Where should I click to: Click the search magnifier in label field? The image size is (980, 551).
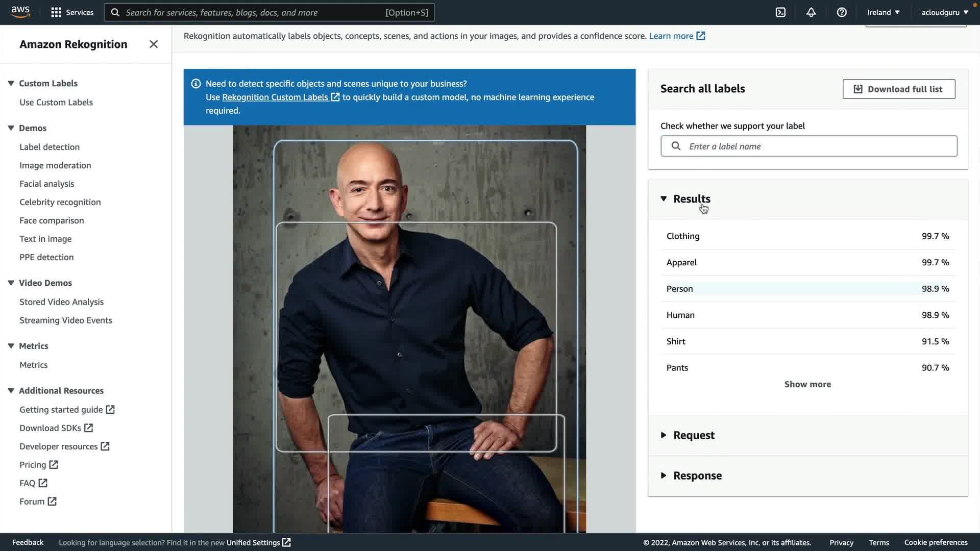coord(676,146)
